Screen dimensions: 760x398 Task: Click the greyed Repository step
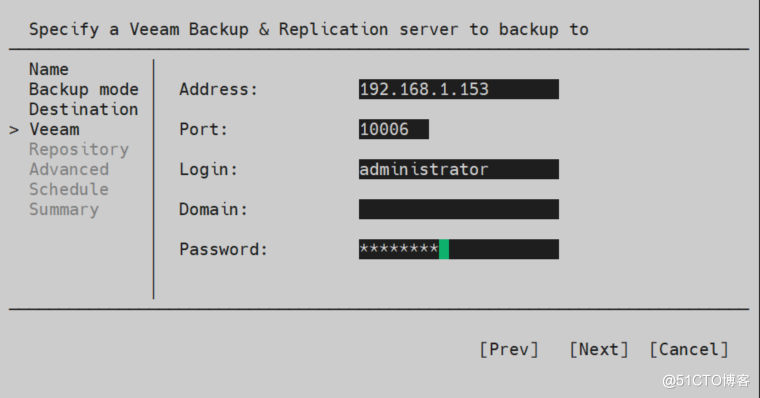pos(79,150)
